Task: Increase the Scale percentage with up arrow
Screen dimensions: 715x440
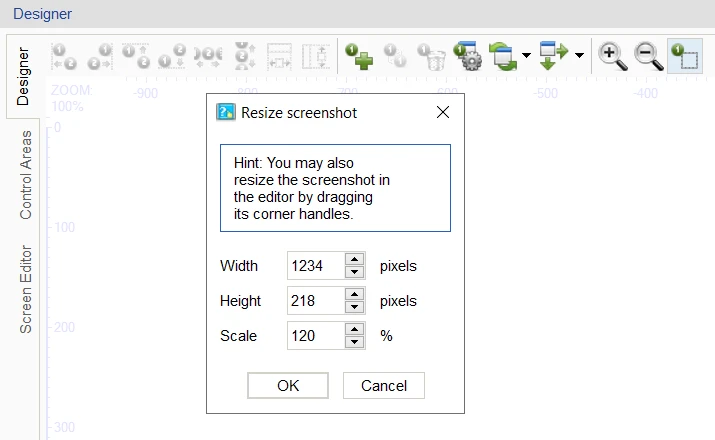Action: [x=354, y=329]
